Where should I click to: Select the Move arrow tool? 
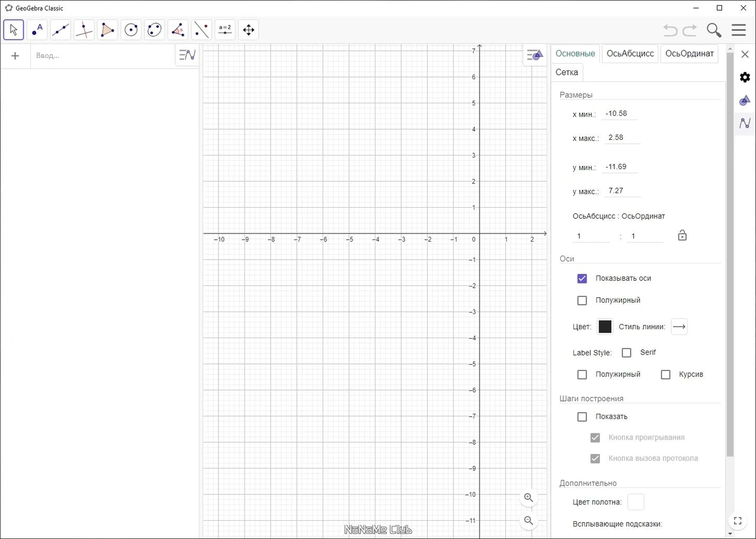coord(14,30)
